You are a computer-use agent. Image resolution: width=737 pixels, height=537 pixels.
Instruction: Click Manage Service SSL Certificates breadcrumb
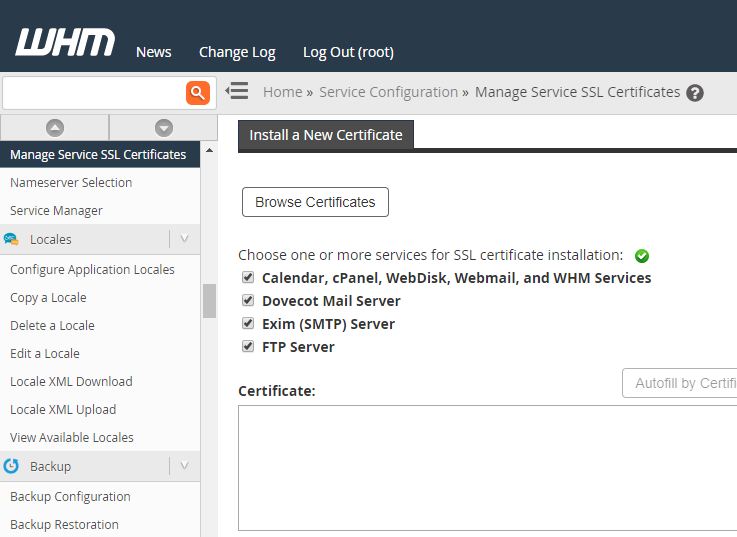click(x=578, y=92)
